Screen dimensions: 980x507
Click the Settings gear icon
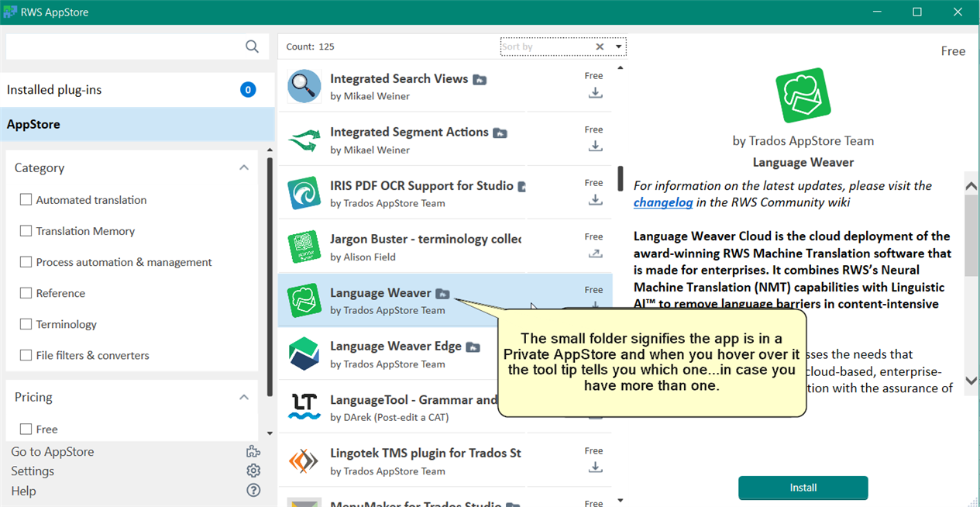pos(253,471)
